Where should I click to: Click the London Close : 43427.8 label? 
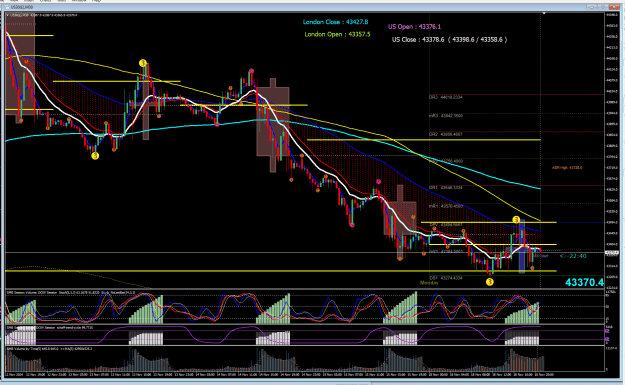click(335, 22)
